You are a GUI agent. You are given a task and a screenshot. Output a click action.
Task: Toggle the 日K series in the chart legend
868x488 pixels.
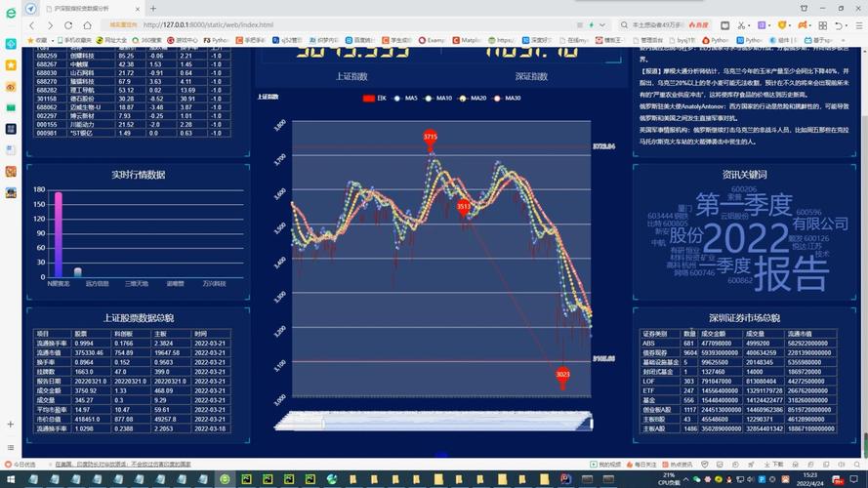tap(375, 98)
